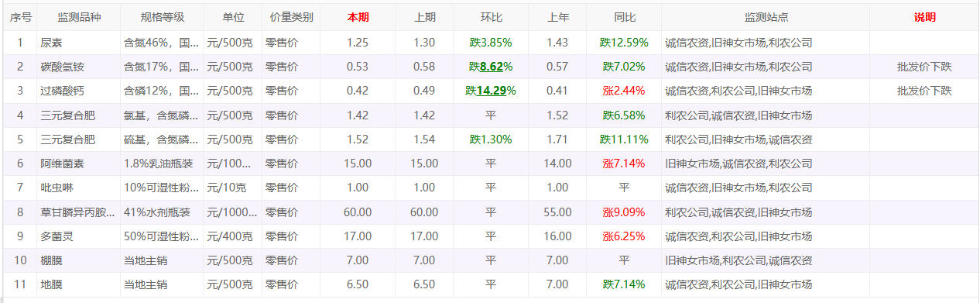
Task: Click the 监测品种 column header
Action: [x=79, y=18]
